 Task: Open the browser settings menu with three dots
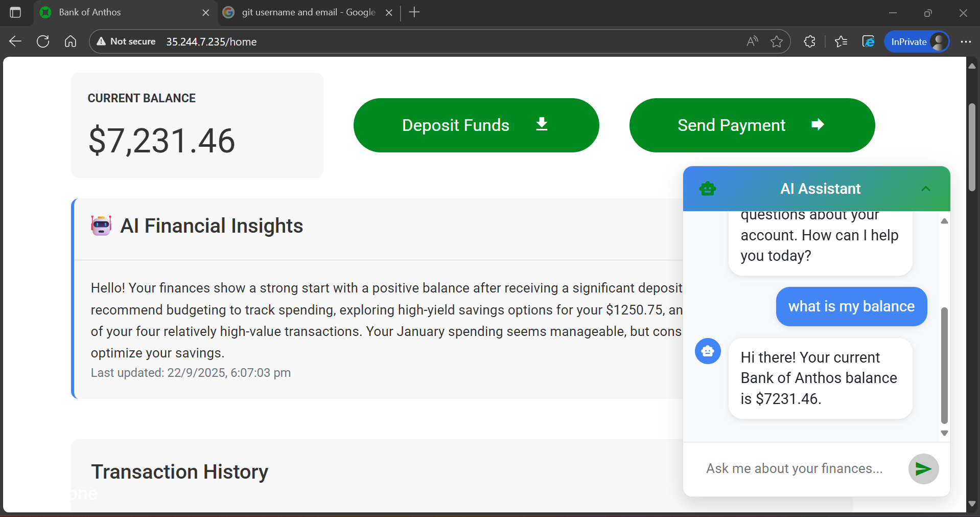pos(966,41)
